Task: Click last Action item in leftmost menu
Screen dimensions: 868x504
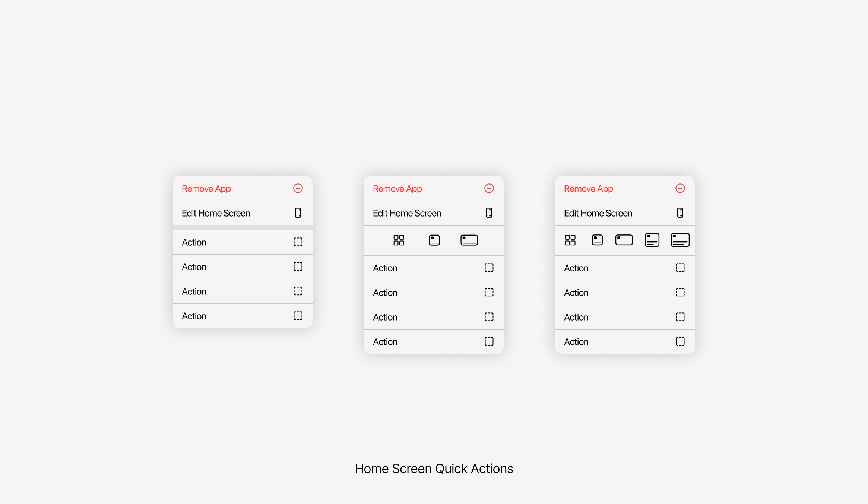Action: (x=194, y=316)
